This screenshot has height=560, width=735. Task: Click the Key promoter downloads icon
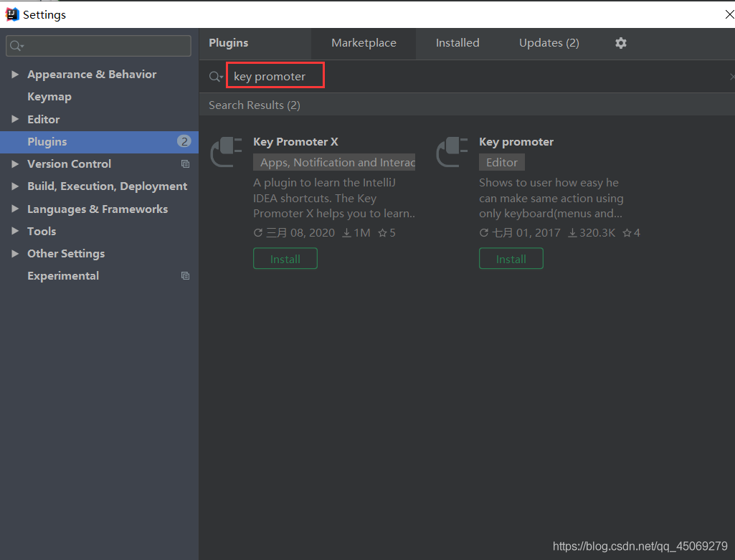pyautogui.click(x=572, y=233)
